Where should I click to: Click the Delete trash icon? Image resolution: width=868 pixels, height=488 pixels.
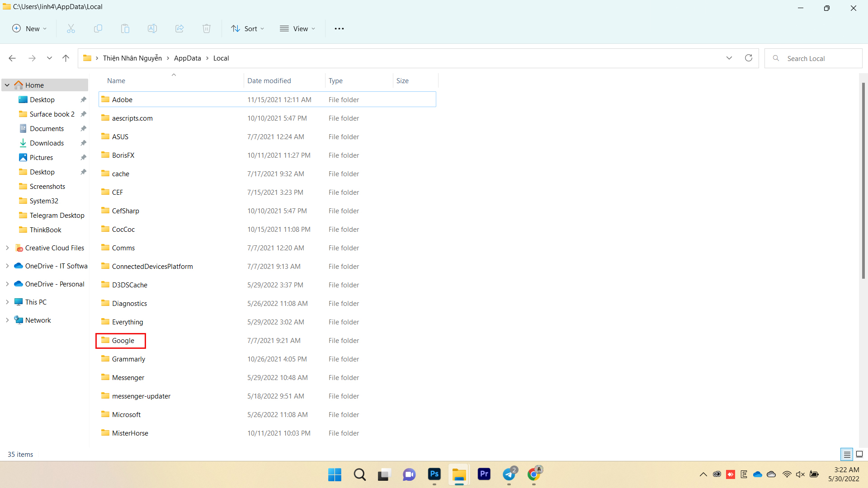(207, 28)
